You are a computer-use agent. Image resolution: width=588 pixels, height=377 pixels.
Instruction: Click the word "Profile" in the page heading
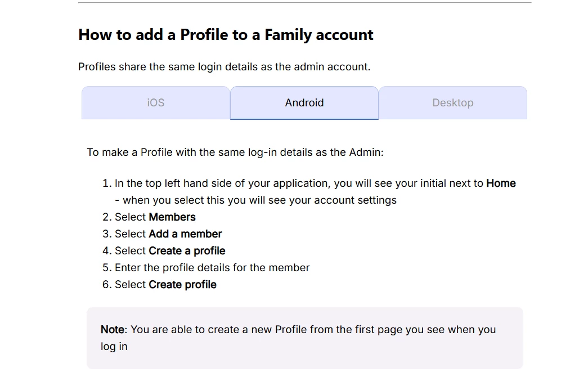[x=204, y=35]
